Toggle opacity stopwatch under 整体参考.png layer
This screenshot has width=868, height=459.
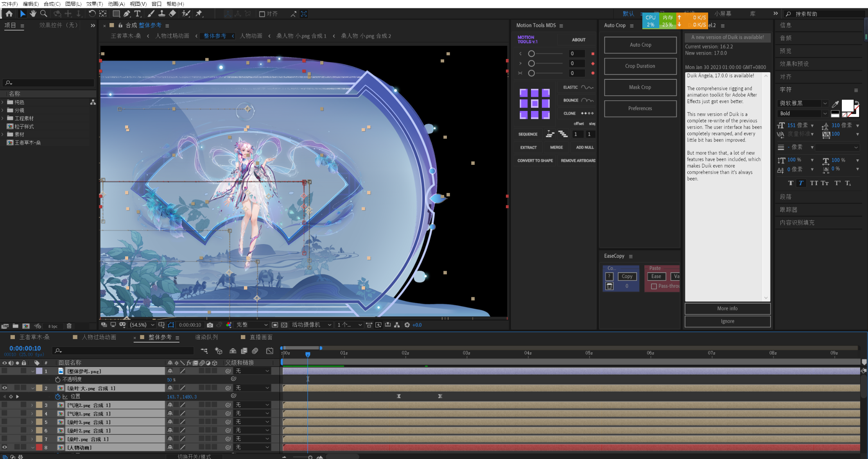[58, 379]
